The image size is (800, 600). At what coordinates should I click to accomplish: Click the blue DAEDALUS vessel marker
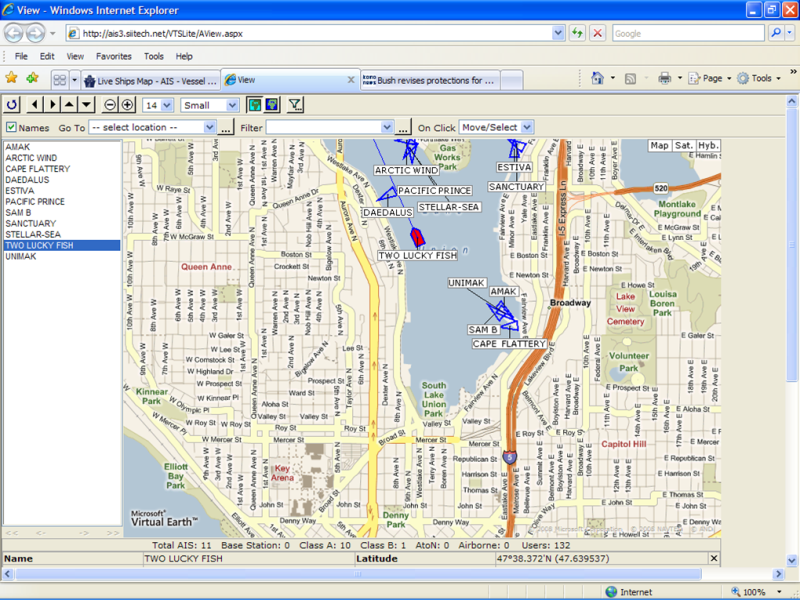tap(387, 194)
